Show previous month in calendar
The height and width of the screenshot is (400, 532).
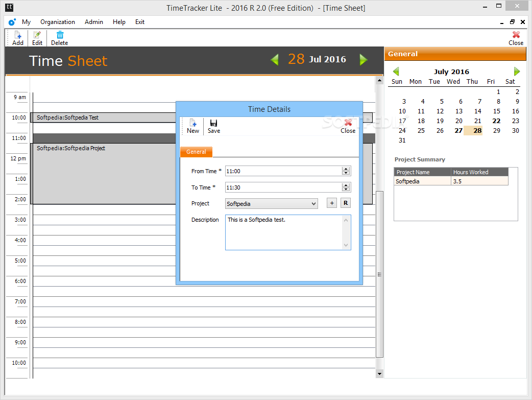coord(396,72)
